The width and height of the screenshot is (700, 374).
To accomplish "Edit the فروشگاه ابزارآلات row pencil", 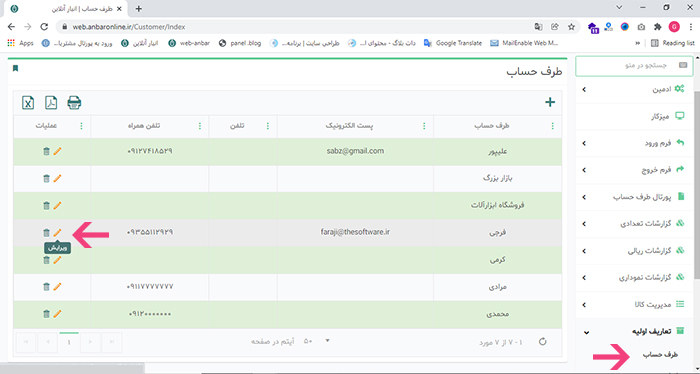I will pyautogui.click(x=57, y=206).
